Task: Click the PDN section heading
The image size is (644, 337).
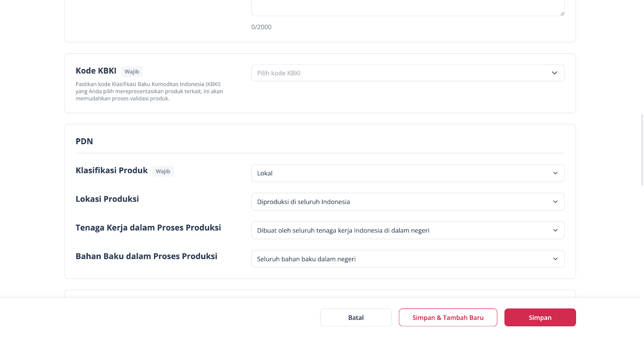Action: (84, 142)
